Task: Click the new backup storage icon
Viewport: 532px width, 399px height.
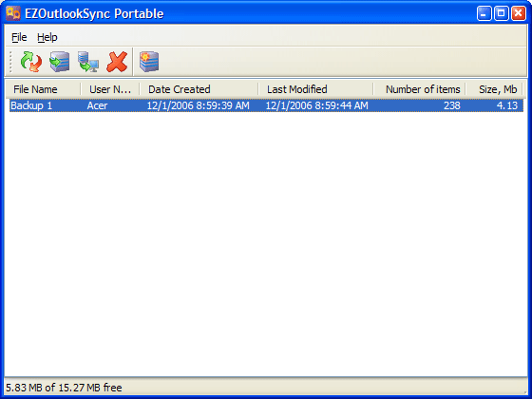Action: (x=149, y=62)
